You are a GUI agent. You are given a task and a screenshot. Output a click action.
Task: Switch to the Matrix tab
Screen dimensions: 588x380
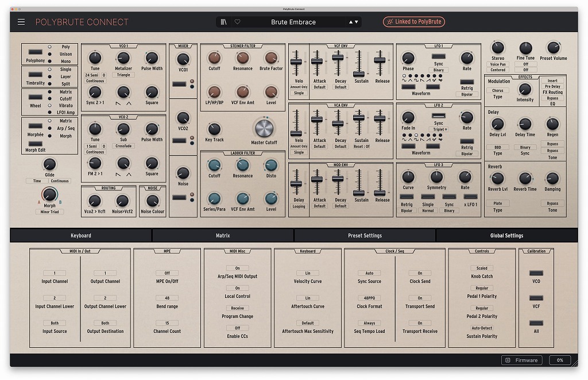point(223,236)
